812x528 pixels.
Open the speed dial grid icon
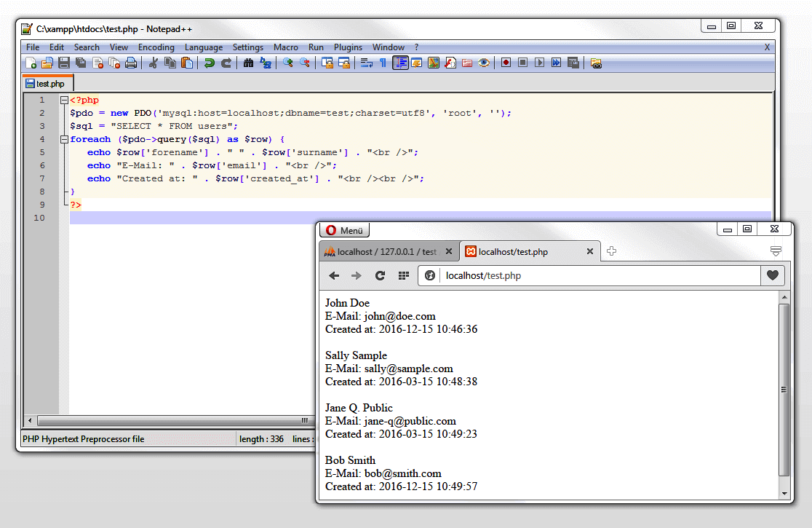(404, 276)
